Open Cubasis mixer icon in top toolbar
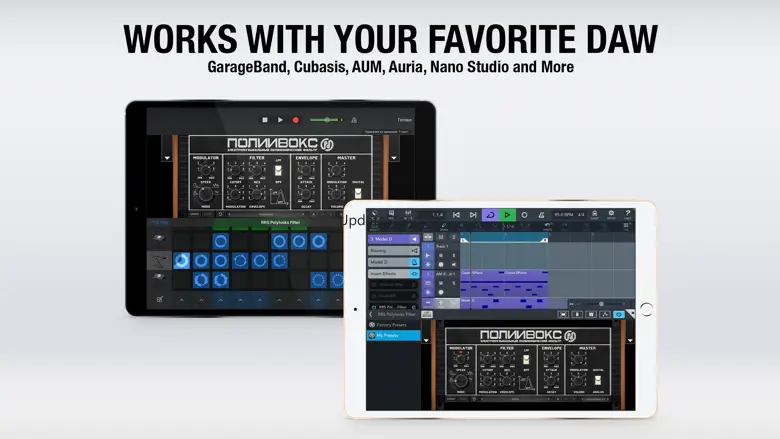This screenshot has height=439, width=780. 408,215
